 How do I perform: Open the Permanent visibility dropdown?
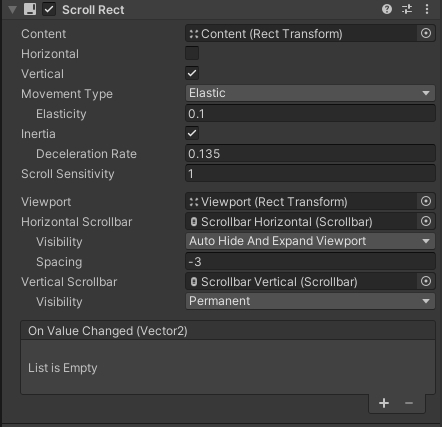pos(310,301)
